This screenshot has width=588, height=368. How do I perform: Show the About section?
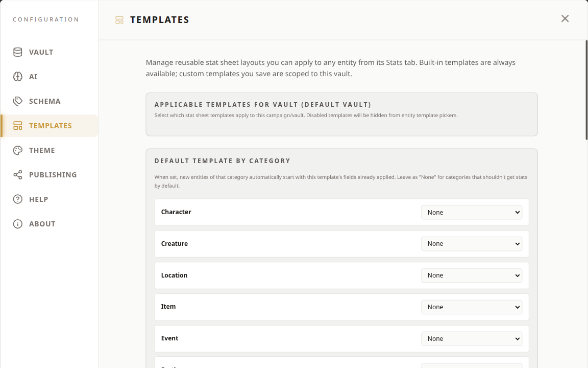pyautogui.click(x=50, y=224)
